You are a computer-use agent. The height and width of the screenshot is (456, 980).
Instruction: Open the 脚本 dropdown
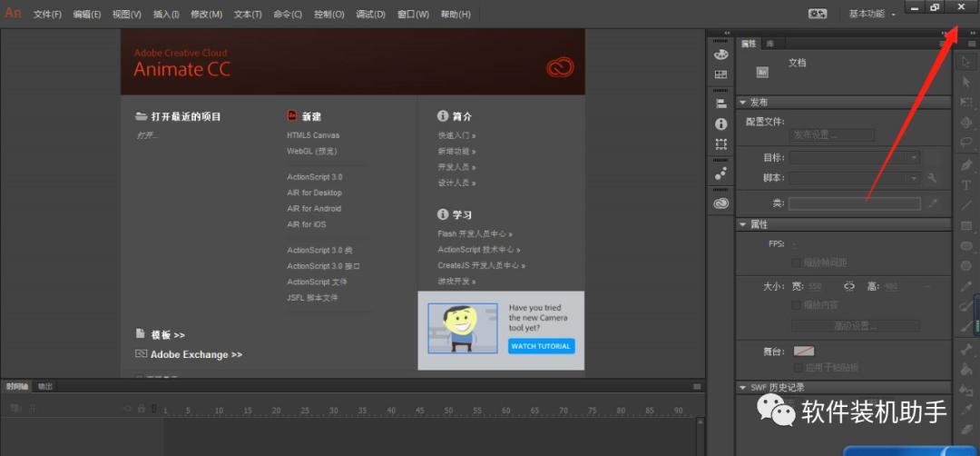pos(855,178)
